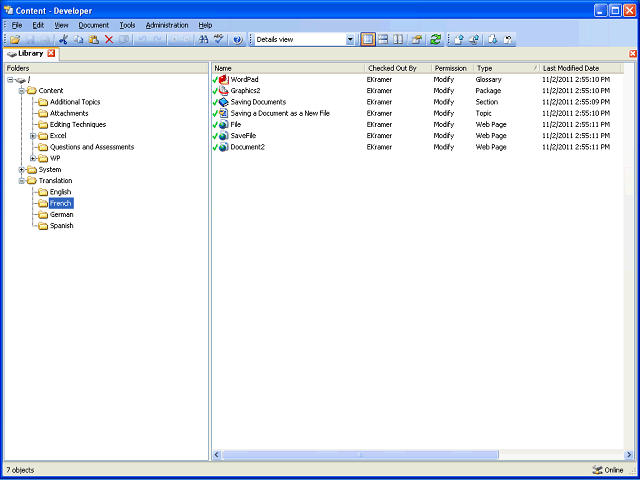Click the Spanish folder icon

tap(43, 226)
